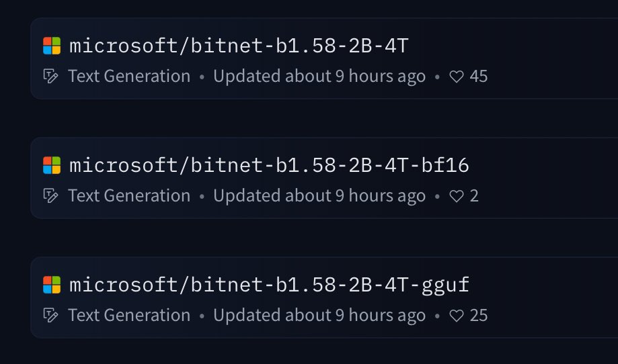Click Microsoft logo on the gguf model card
Image resolution: width=618 pixels, height=364 pixels.
tap(52, 285)
